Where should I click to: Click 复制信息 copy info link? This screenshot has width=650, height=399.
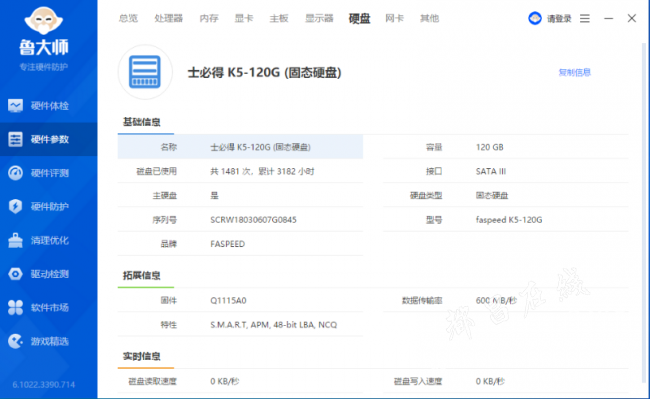(x=575, y=72)
